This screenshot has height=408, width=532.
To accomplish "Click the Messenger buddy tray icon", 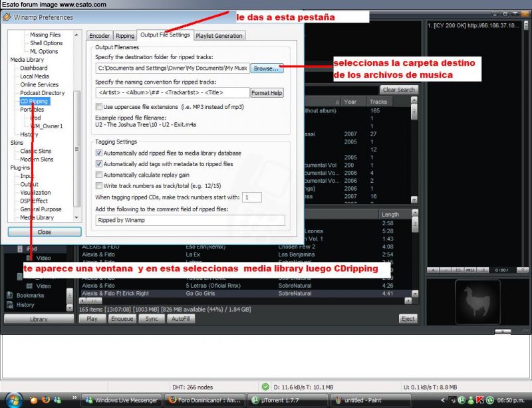I will tap(471, 400).
